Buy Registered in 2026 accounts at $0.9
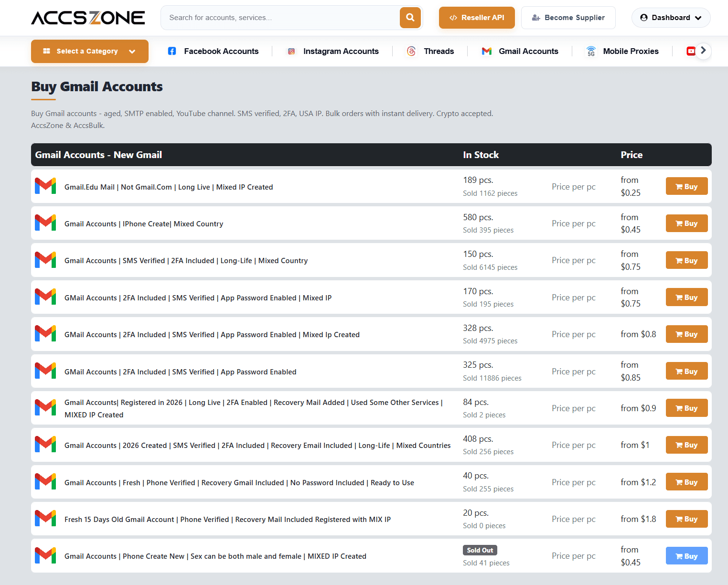The width and height of the screenshot is (728, 585). coord(686,408)
